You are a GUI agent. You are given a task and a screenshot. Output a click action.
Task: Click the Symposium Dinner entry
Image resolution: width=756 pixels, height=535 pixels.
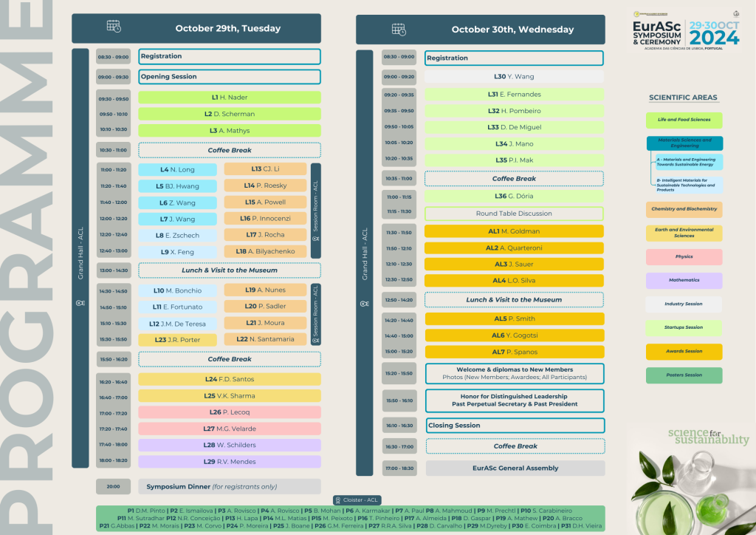pos(230,486)
